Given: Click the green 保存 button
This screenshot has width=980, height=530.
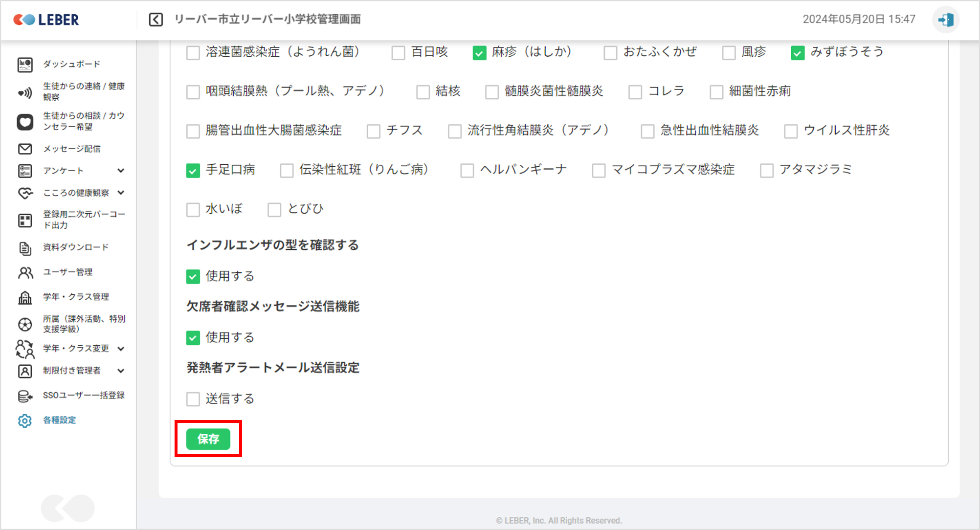Looking at the screenshot, I should point(208,439).
